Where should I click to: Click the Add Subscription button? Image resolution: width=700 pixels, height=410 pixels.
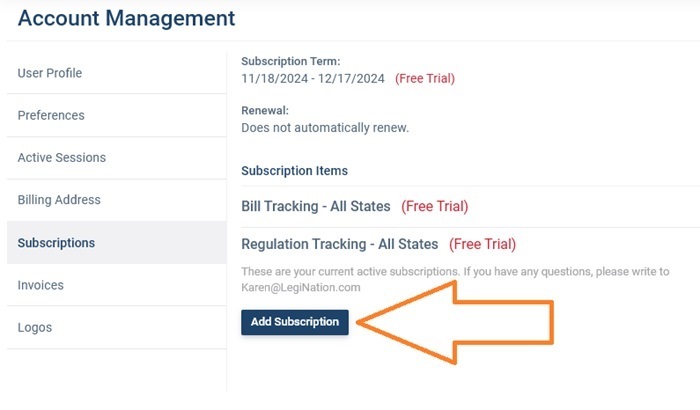click(294, 322)
